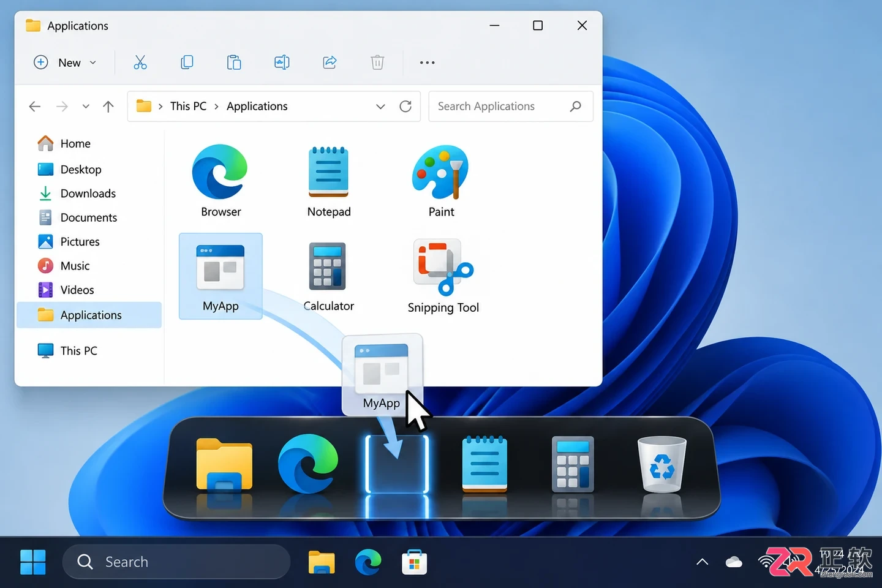This screenshot has width=882, height=588.
Task: Select the Notepad app in the folder
Action: point(329,182)
